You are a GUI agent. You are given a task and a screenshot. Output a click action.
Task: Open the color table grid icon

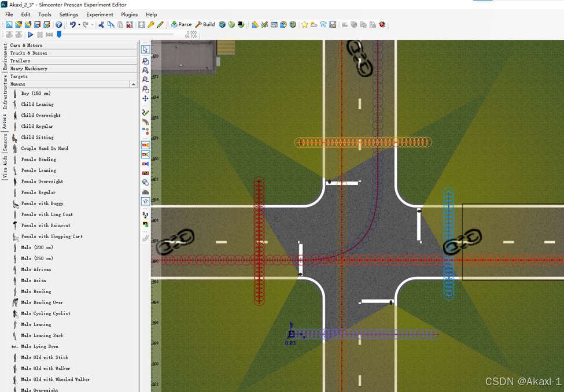(x=274, y=24)
